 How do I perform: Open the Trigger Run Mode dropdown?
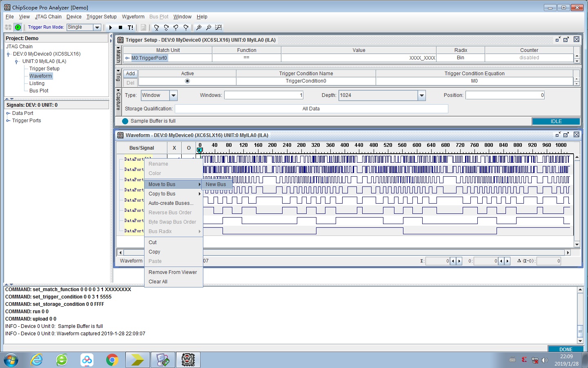(97, 27)
